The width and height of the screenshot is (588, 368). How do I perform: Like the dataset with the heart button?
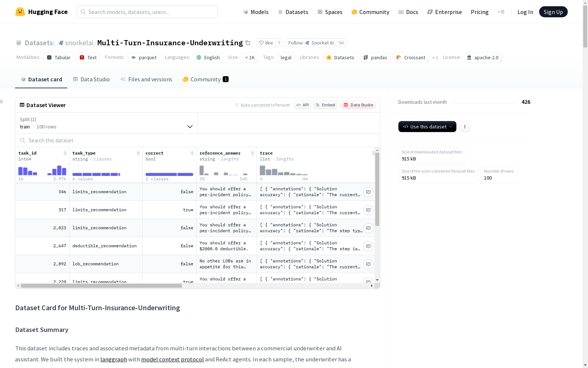(266, 43)
